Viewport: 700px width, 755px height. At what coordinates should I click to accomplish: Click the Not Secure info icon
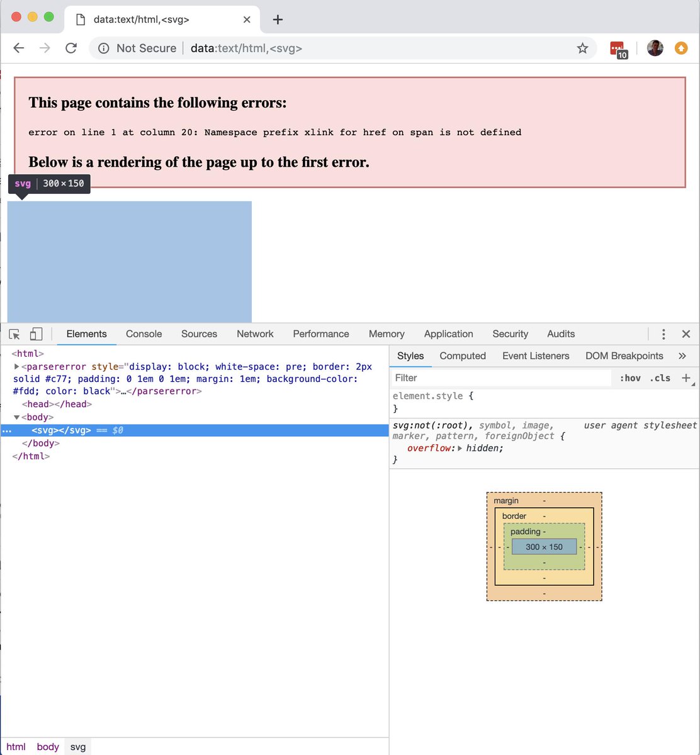coord(104,48)
